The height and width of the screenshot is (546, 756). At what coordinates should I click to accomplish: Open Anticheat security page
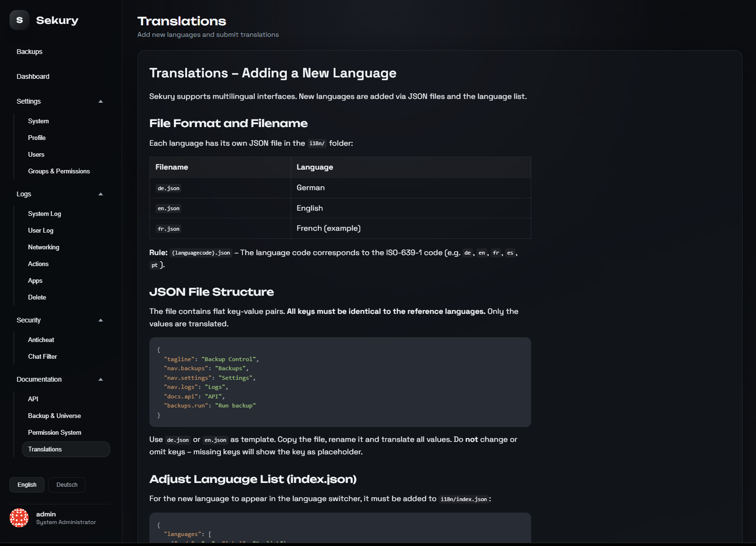click(x=41, y=340)
